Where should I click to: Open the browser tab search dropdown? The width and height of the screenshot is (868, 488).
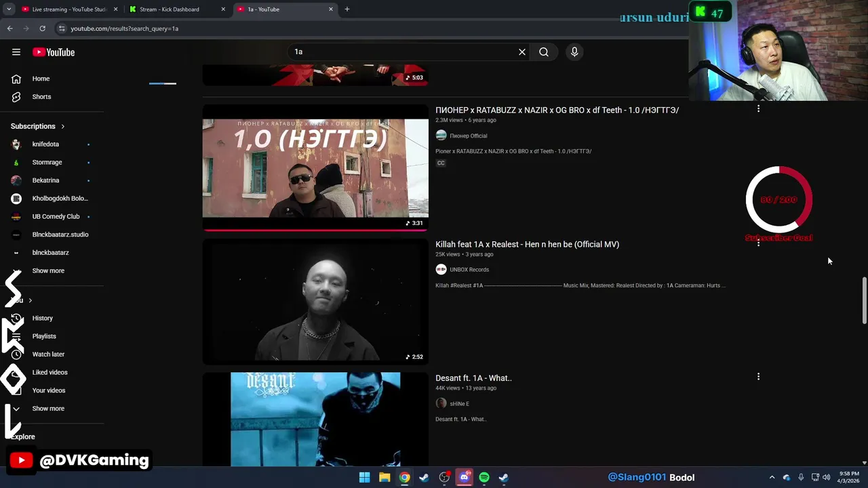pyautogui.click(x=9, y=9)
